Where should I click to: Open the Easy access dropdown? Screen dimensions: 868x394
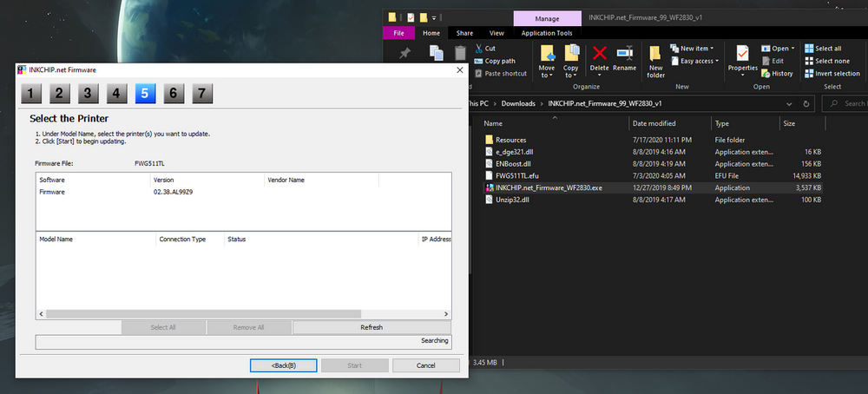pos(696,61)
